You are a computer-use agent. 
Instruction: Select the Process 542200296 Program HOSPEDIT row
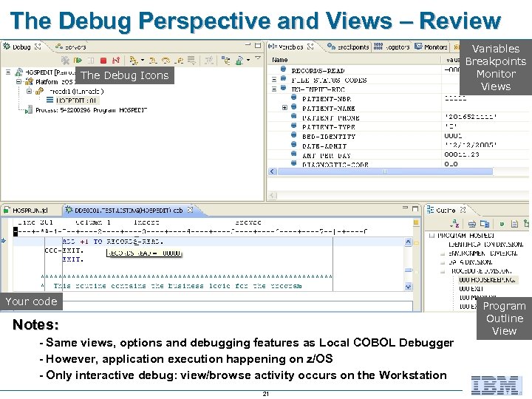pyautogui.click(x=86, y=110)
